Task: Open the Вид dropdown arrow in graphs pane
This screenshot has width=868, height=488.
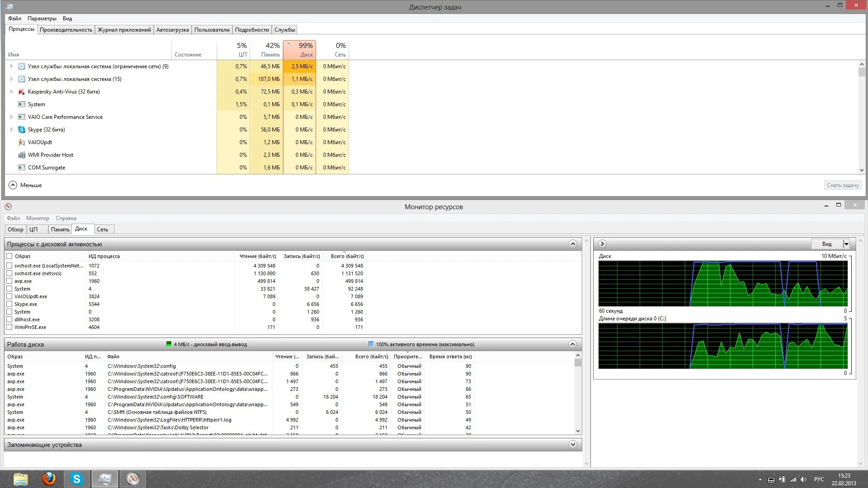Action: click(846, 244)
